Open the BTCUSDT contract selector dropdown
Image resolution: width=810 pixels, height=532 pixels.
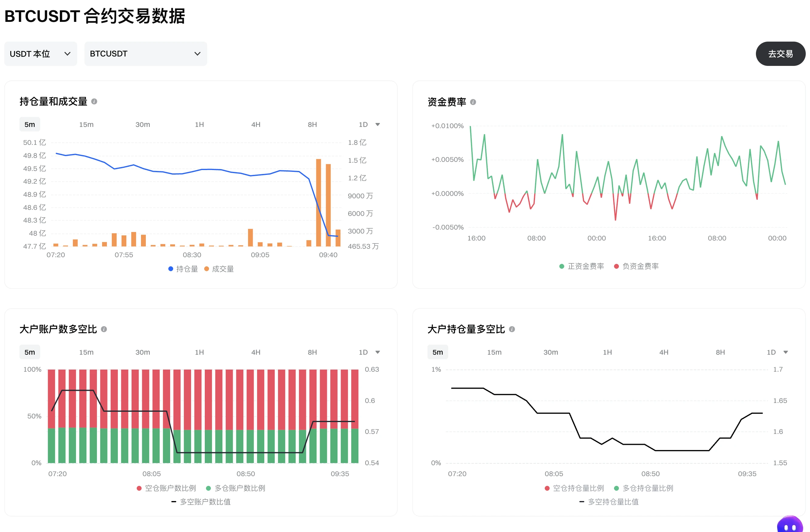[x=146, y=54]
